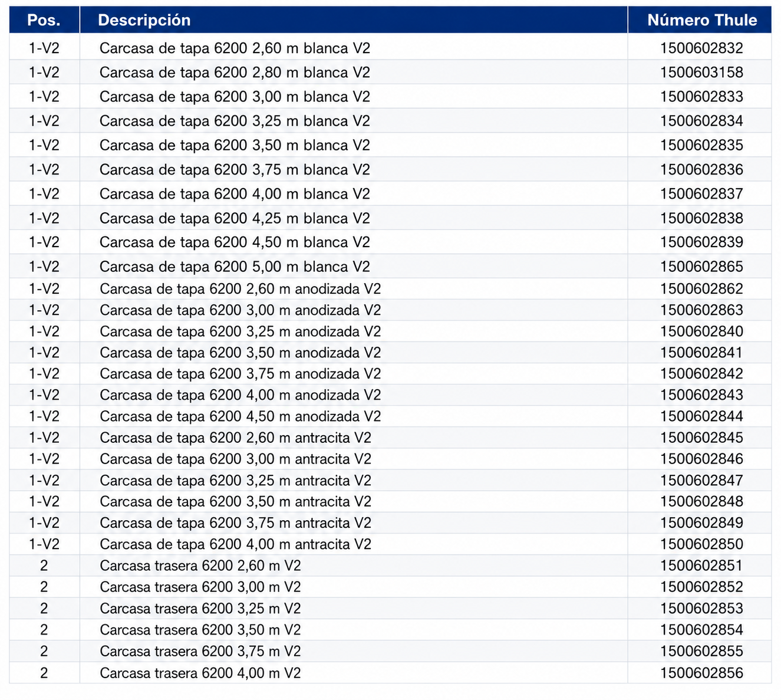
Task: Click 'Carcasa trasera 6200 3,00 m V2'
Action: tap(200, 587)
